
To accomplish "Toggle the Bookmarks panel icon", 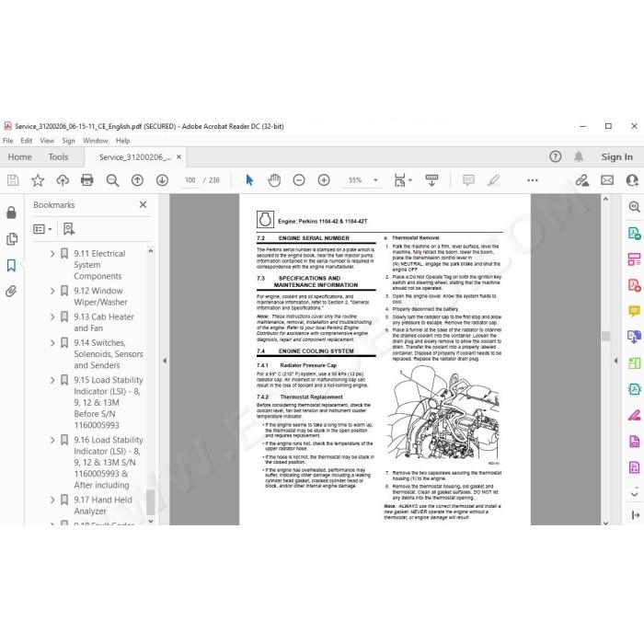I will tap(11, 265).
